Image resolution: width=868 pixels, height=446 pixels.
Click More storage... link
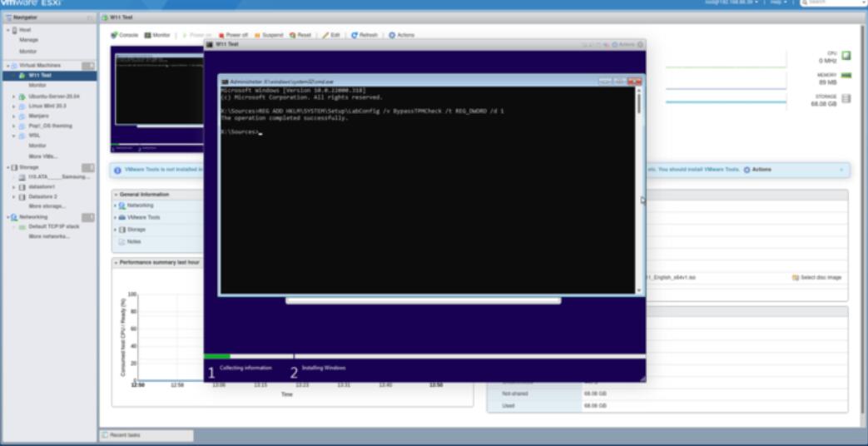pyautogui.click(x=47, y=206)
